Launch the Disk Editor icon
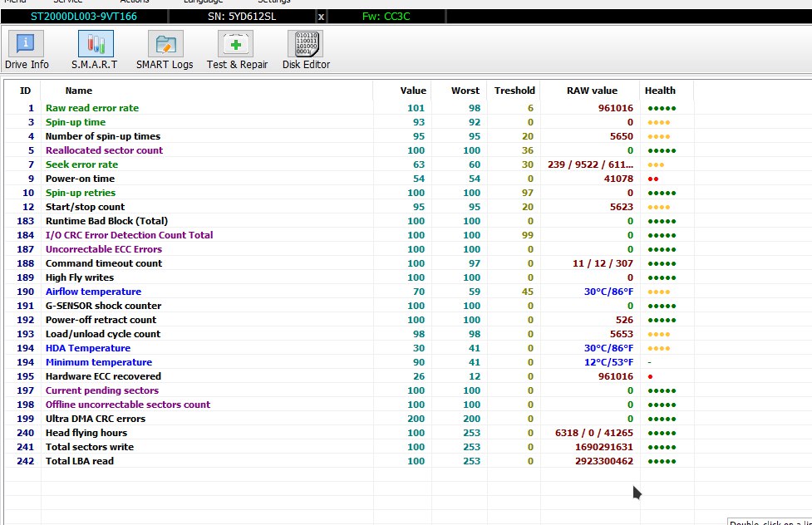Screen dimensions: 812x525 pyautogui.click(x=306, y=43)
